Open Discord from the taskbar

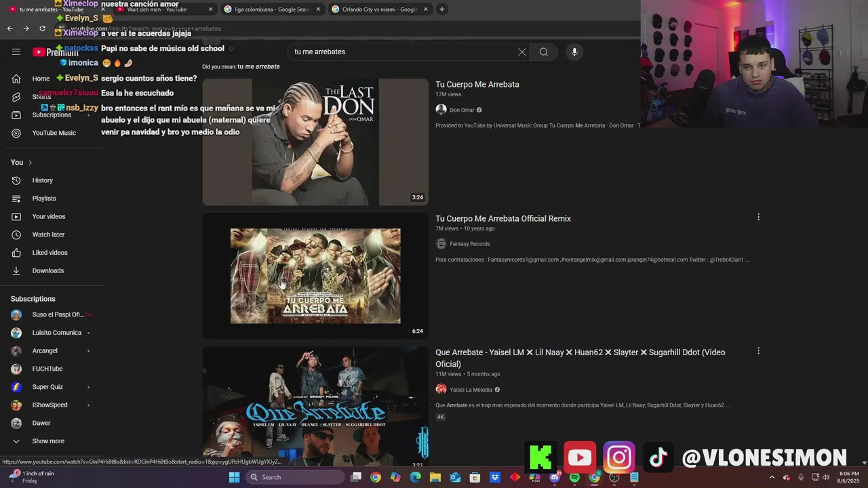coord(555,477)
